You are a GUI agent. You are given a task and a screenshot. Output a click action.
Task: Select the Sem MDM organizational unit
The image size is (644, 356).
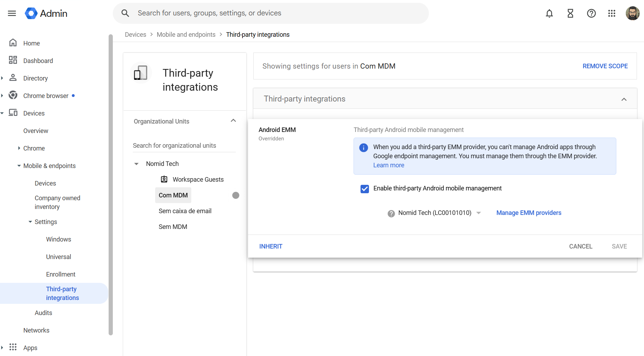tap(173, 227)
